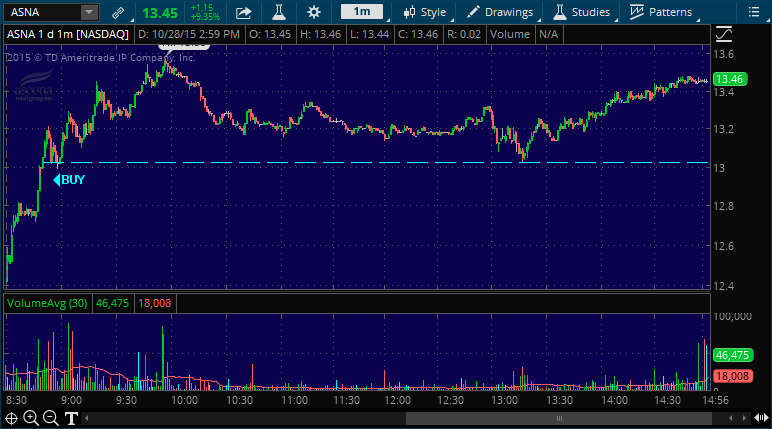Click the scrollbar left arrow at far left
Viewport: 772px width, 429px height.
click(x=87, y=419)
